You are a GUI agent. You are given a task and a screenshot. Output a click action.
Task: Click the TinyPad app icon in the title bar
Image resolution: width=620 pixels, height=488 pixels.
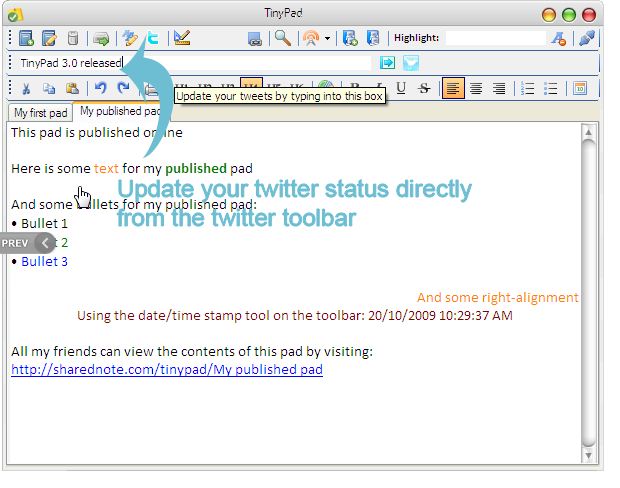coord(15,15)
